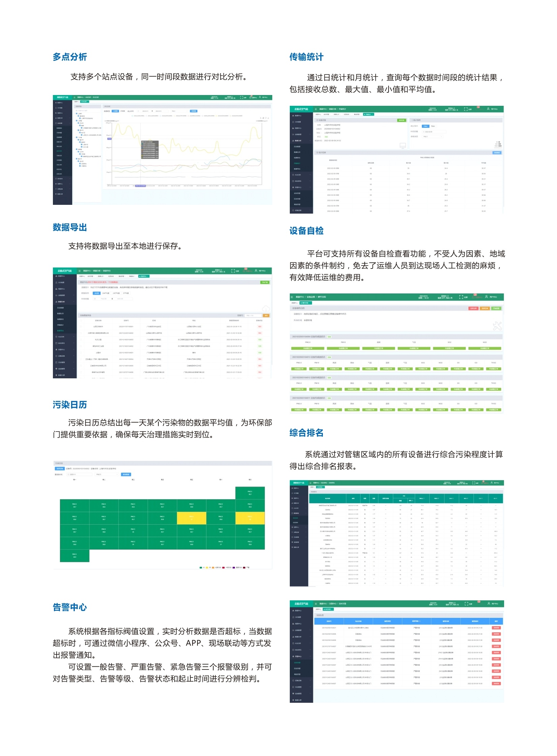This screenshot has width=557, height=756.
Task: Open alarm bell in 设备自检 screenshot header
Action: [x=473, y=297]
